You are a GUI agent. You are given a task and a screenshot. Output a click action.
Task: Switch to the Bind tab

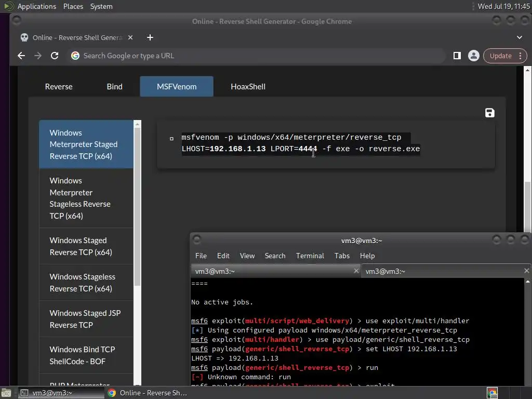pos(115,87)
